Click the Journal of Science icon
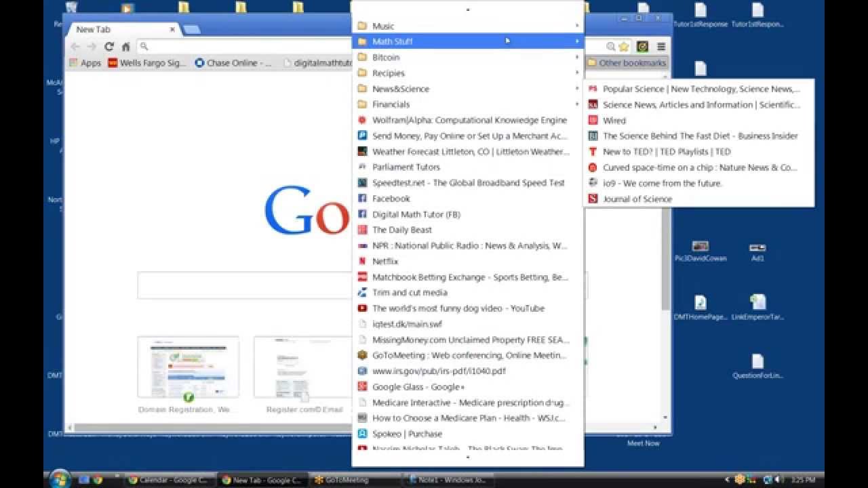868x488 pixels. tap(593, 199)
